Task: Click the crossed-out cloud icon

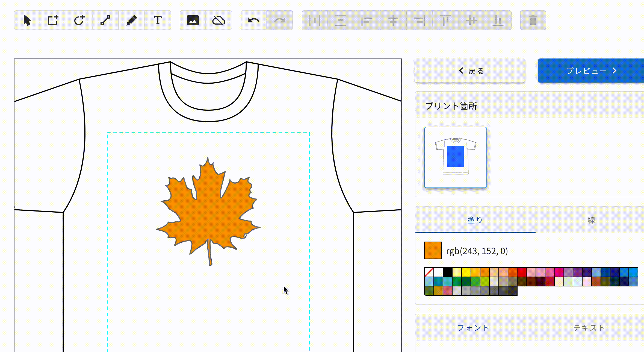Action: pos(219,20)
